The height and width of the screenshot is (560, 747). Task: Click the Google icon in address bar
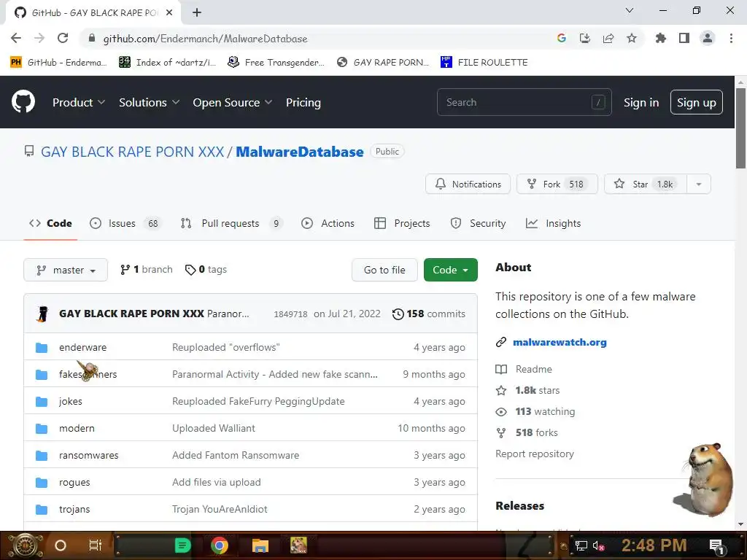pos(562,38)
